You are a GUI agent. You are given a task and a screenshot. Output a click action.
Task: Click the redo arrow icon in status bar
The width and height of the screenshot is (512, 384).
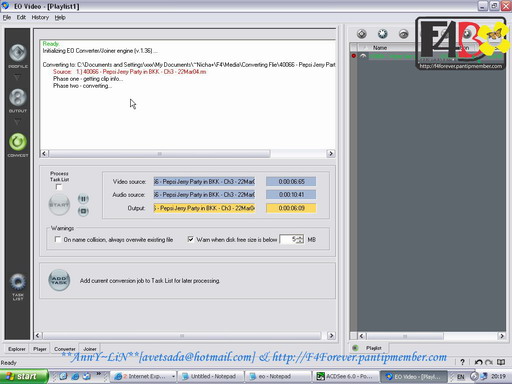pyautogui.click(x=489, y=362)
